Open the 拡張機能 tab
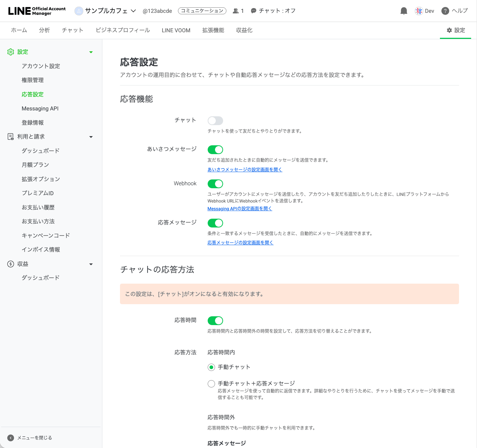The image size is (477, 448). tap(213, 30)
